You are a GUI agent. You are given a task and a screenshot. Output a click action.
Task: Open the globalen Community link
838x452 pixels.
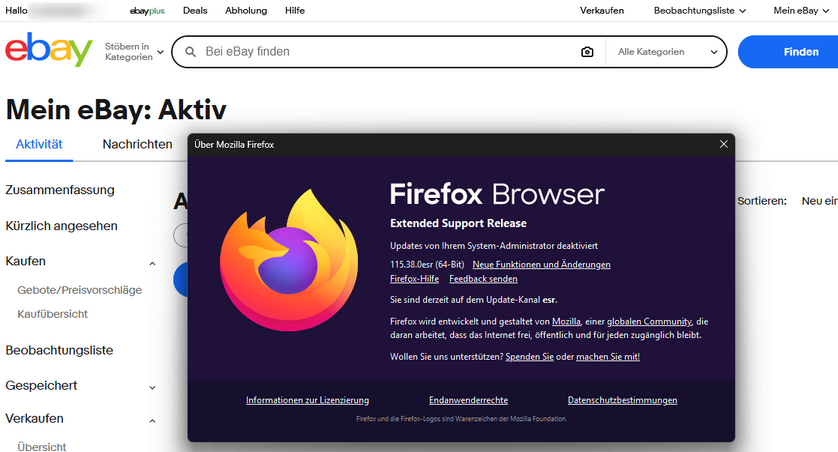pyautogui.click(x=649, y=322)
